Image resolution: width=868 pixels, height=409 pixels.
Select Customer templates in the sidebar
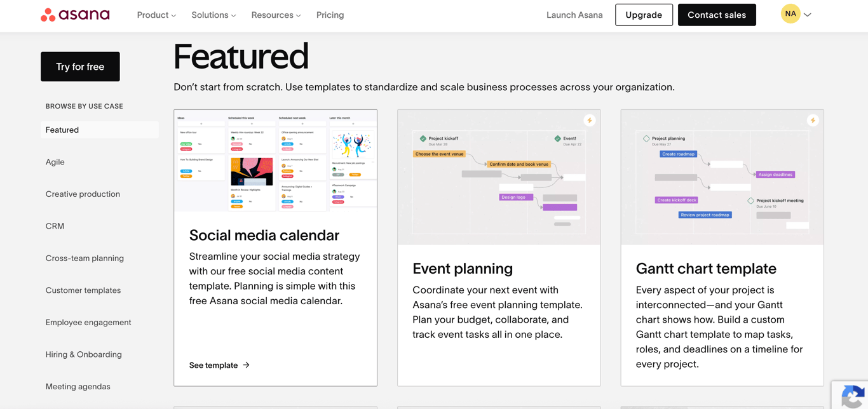point(83,290)
